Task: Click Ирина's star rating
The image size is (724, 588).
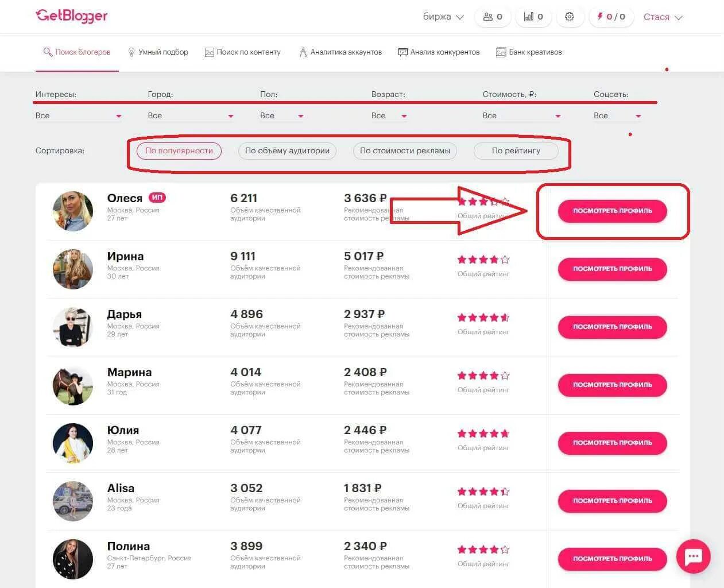Action: (x=483, y=260)
